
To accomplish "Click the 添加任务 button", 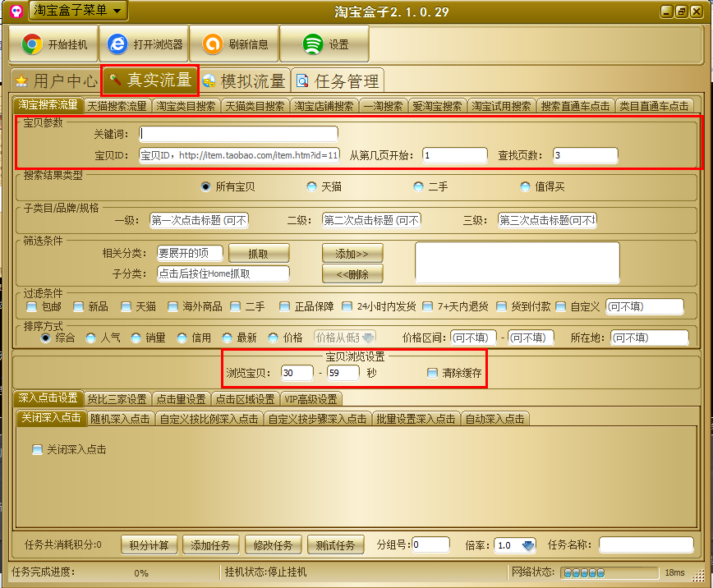I will (210, 544).
